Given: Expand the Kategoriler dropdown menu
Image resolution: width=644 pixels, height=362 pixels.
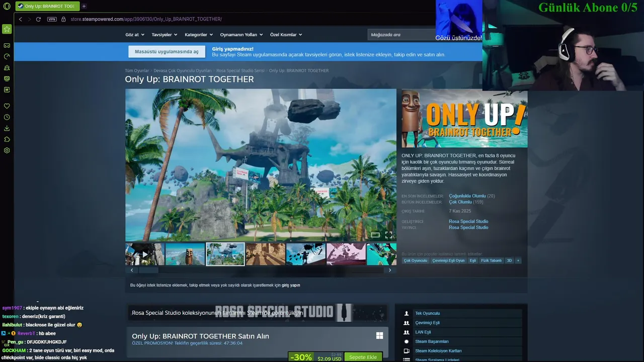Looking at the screenshot, I should 199,35.
